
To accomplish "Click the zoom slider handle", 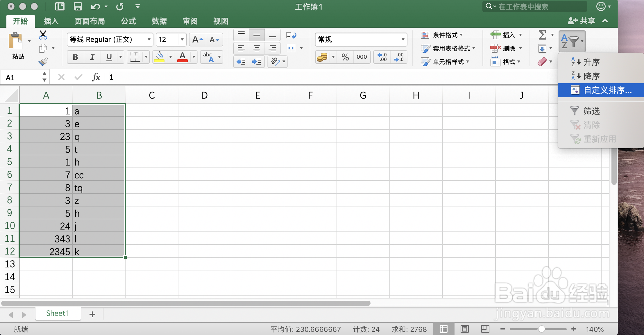I will point(541,329).
